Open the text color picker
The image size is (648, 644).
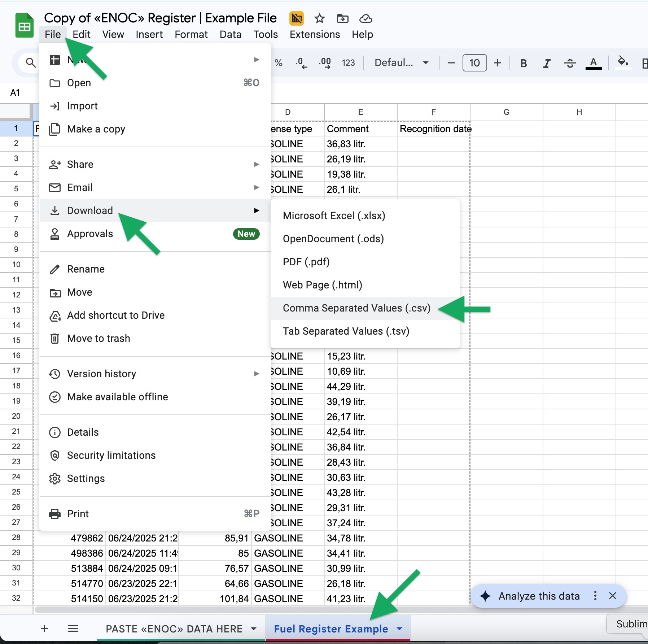click(x=594, y=63)
